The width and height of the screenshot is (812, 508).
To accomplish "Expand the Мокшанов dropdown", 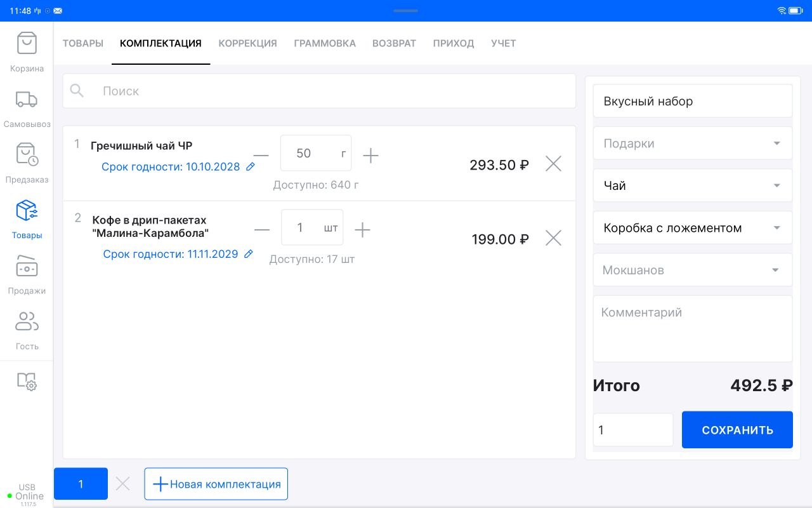I will point(692,269).
